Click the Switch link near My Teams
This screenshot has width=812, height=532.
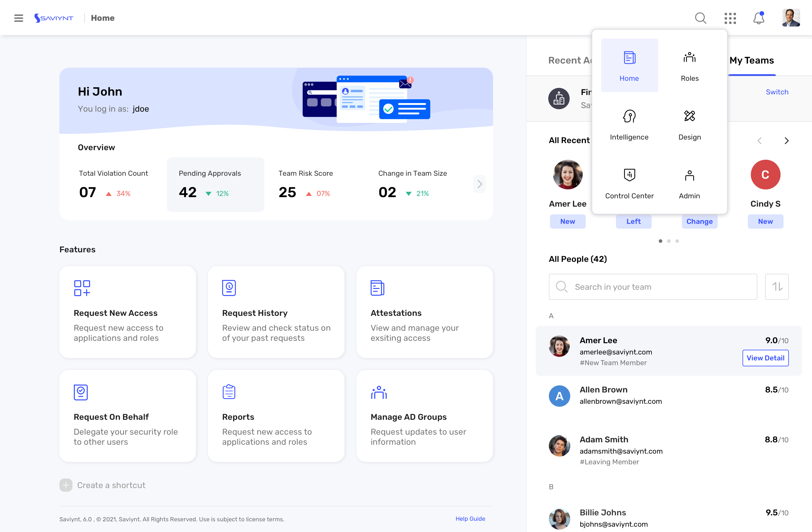pos(777,92)
